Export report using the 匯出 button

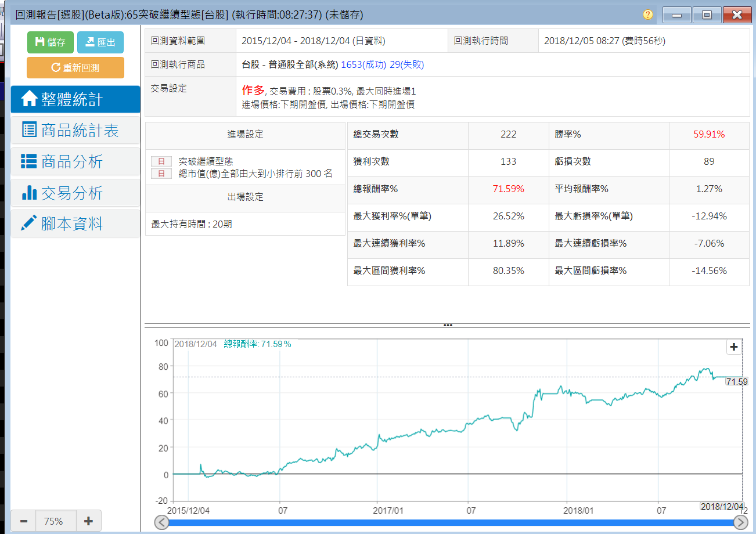pos(100,42)
